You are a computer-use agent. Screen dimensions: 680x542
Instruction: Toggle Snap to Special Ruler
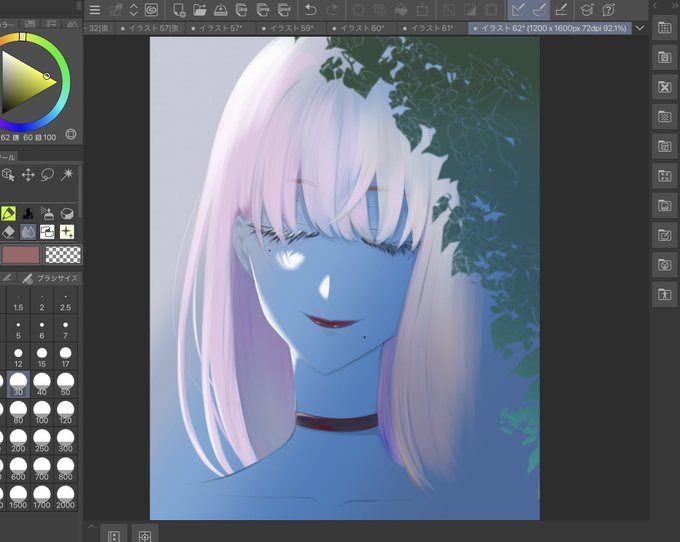click(539, 10)
